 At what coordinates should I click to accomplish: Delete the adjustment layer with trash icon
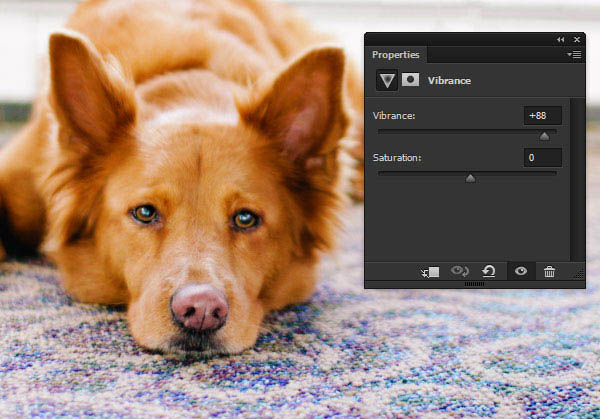pyautogui.click(x=549, y=271)
